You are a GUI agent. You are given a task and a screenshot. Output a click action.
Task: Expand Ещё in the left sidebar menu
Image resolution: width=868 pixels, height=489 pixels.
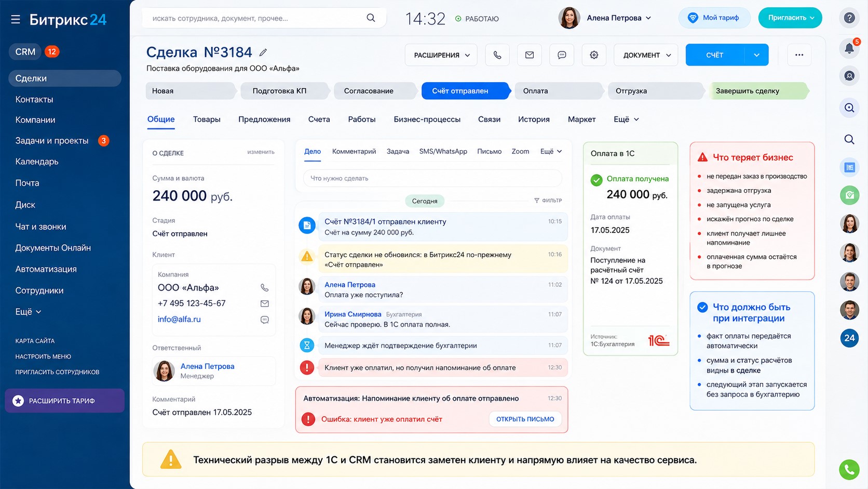pos(28,312)
